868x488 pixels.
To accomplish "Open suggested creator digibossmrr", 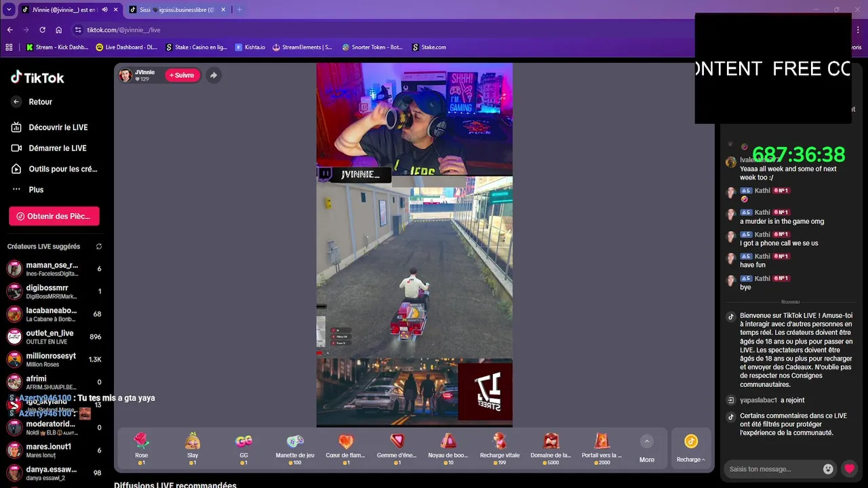I will click(x=53, y=291).
